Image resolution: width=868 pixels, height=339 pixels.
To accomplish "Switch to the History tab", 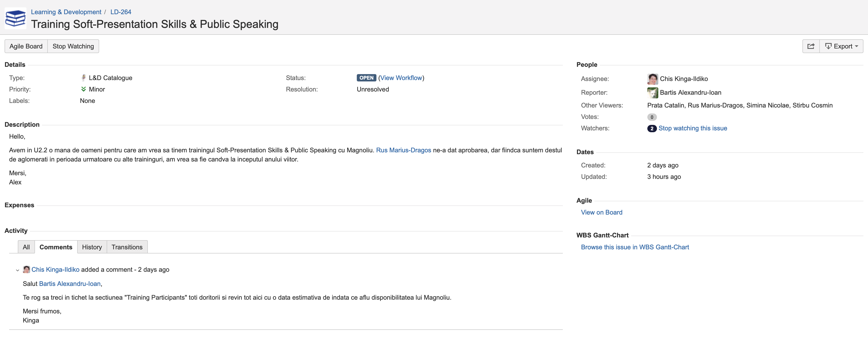I will pyautogui.click(x=92, y=247).
